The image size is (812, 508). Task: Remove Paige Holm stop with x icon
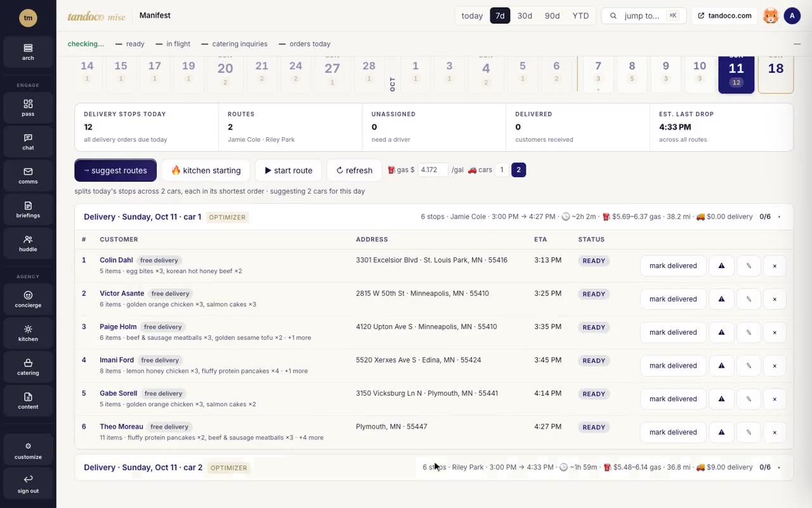(775, 332)
